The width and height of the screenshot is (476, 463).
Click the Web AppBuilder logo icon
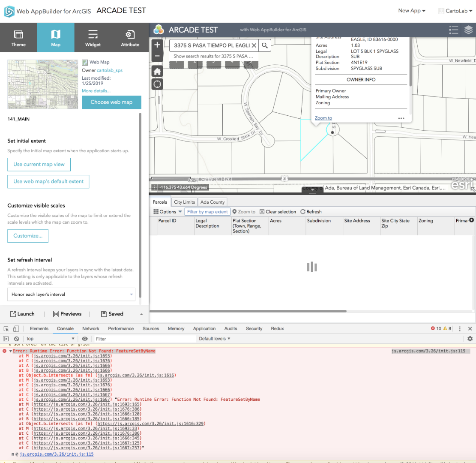9,11
